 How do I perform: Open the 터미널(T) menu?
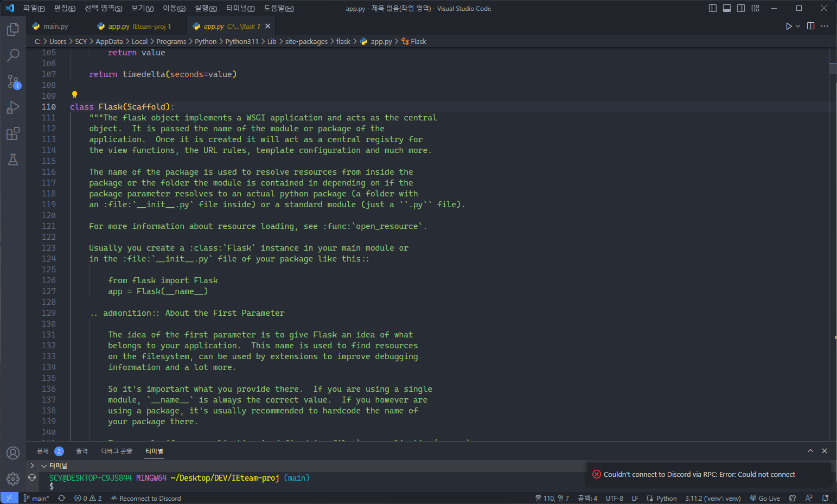(x=240, y=8)
